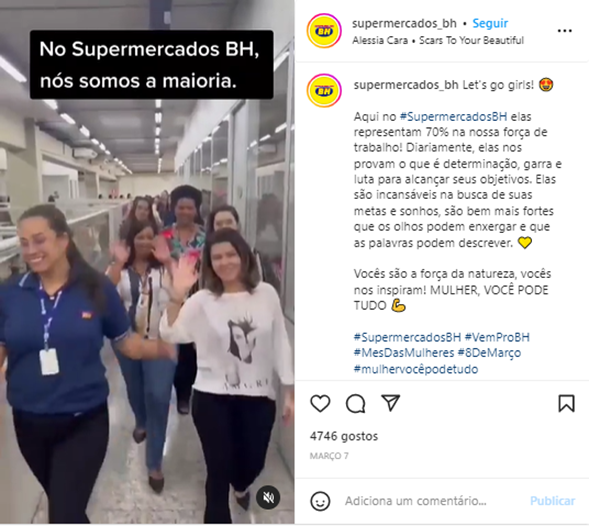Open emoji picker in comment box

tap(320, 501)
